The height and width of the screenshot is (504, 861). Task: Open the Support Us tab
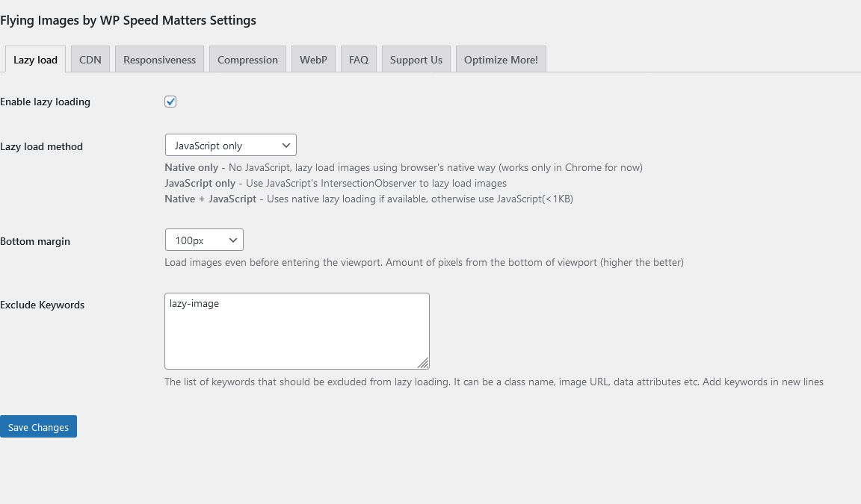coord(416,59)
